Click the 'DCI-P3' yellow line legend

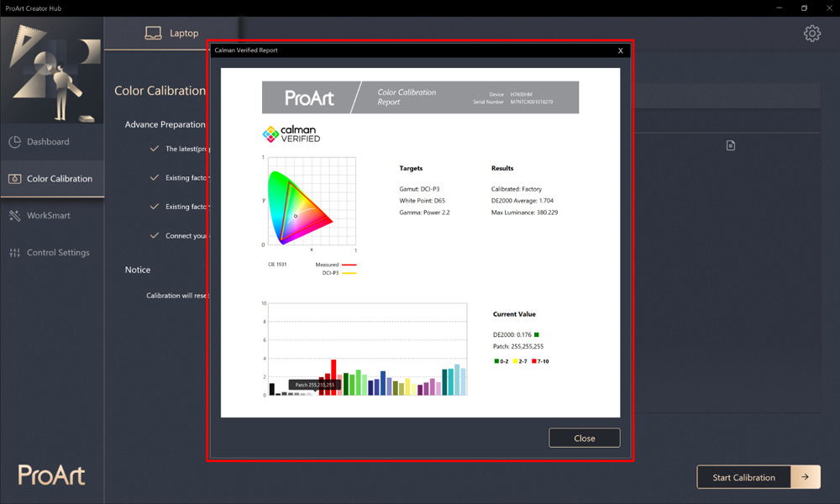tap(339, 273)
